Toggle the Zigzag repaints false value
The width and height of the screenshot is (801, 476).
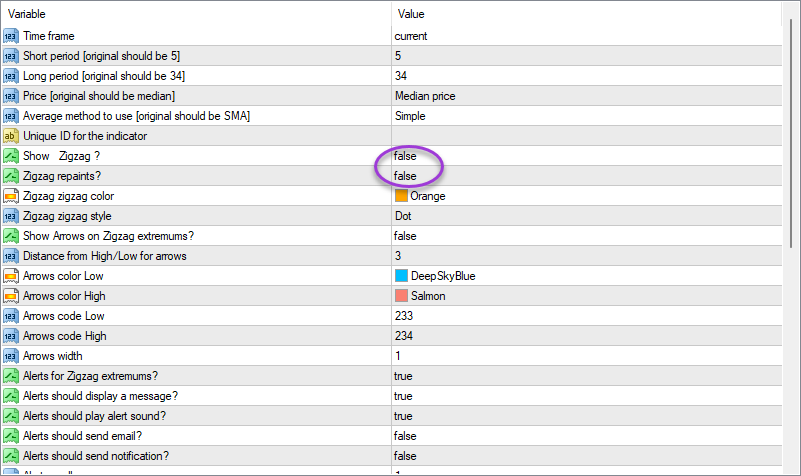405,176
